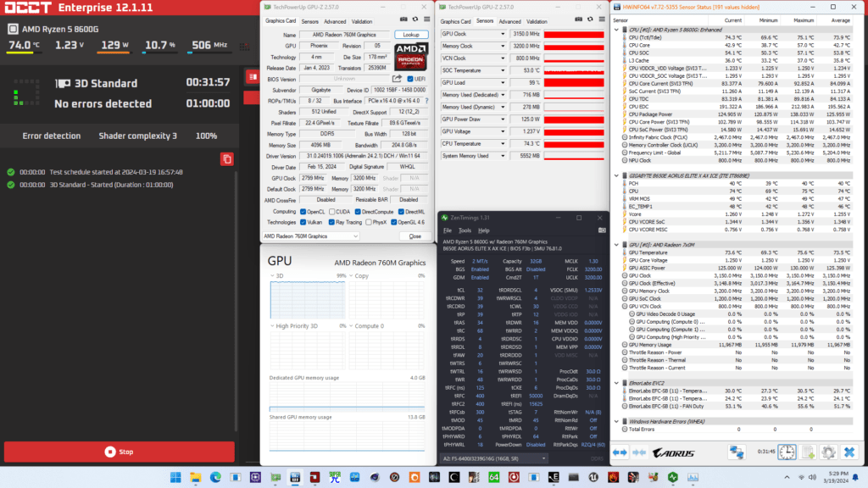Open the ZenTimings Help menu
The height and width of the screenshot is (488, 868).
tap(484, 230)
